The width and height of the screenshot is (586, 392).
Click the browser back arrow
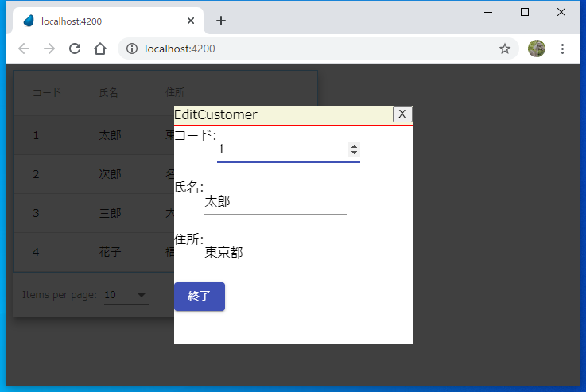[x=24, y=49]
